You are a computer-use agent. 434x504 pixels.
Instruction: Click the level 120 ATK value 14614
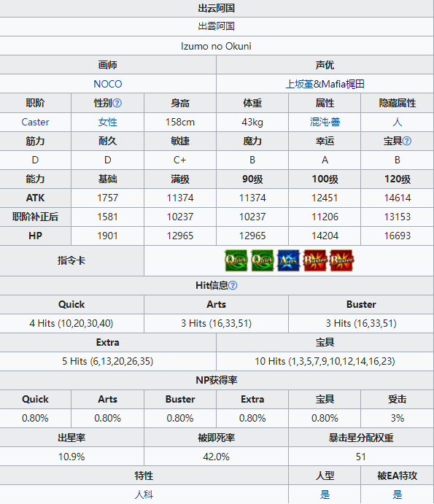click(x=398, y=198)
